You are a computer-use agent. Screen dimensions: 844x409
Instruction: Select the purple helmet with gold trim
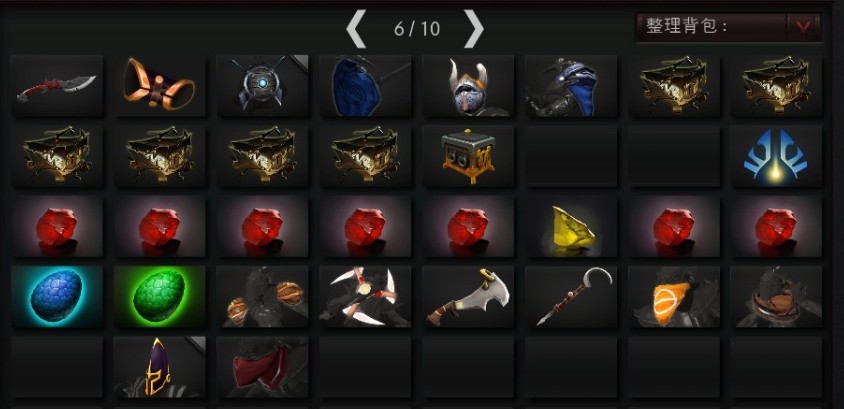[x=160, y=367]
